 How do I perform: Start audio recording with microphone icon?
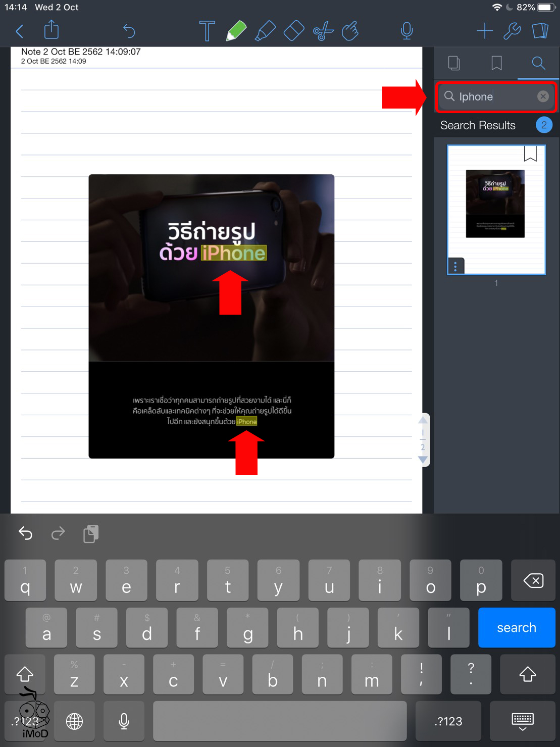click(x=406, y=31)
